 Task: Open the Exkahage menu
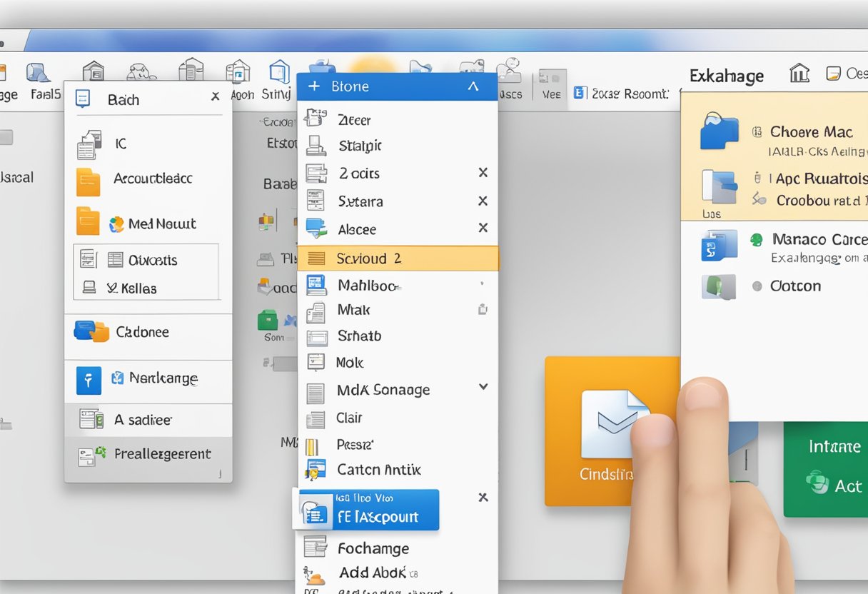click(x=727, y=76)
